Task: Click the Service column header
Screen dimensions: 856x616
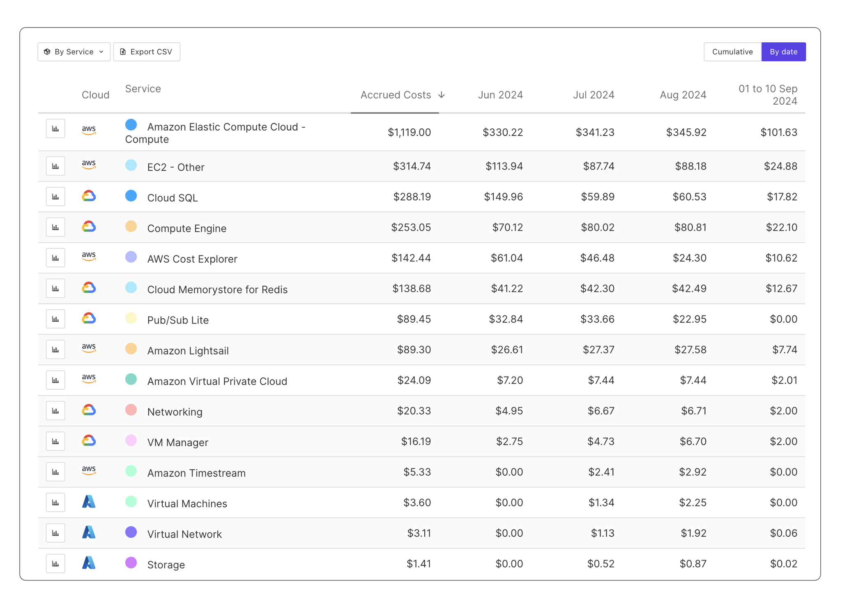Action: [x=143, y=89]
